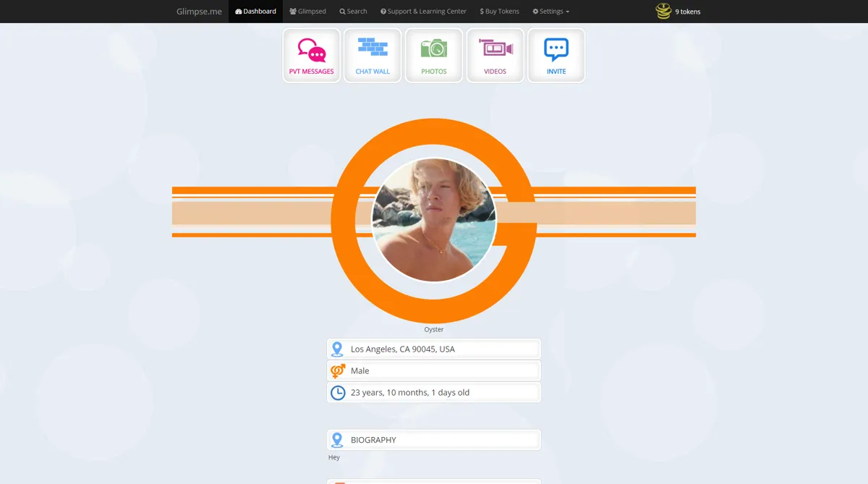Click the clock icon beside age
This screenshot has width=868, height=484.
tap(338, 393)
